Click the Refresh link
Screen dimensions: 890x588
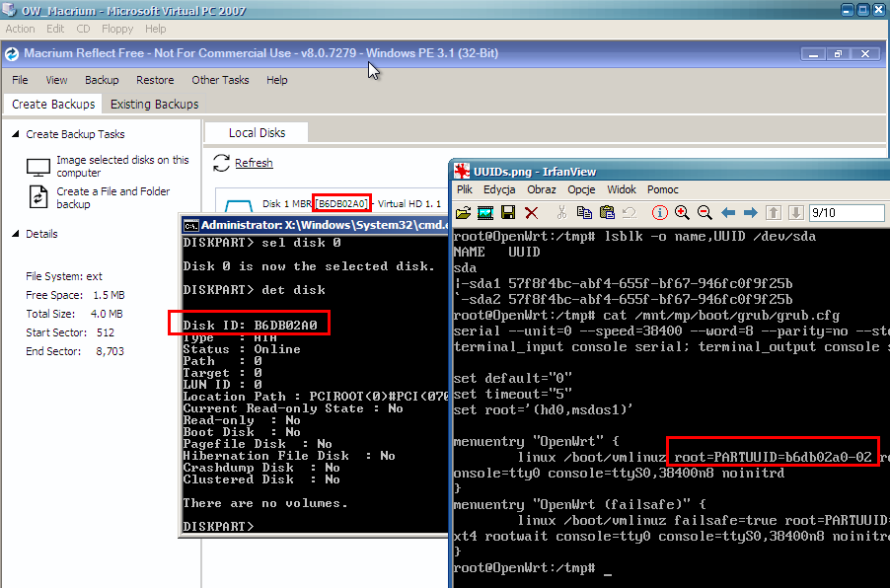pyautogui.click(x=254, y=163)
